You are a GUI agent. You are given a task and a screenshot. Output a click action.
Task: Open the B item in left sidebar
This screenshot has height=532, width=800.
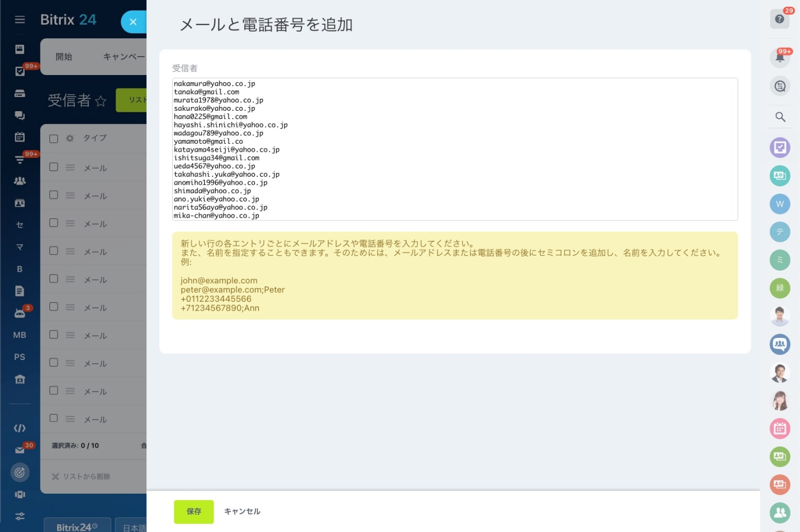coord(20,269)
